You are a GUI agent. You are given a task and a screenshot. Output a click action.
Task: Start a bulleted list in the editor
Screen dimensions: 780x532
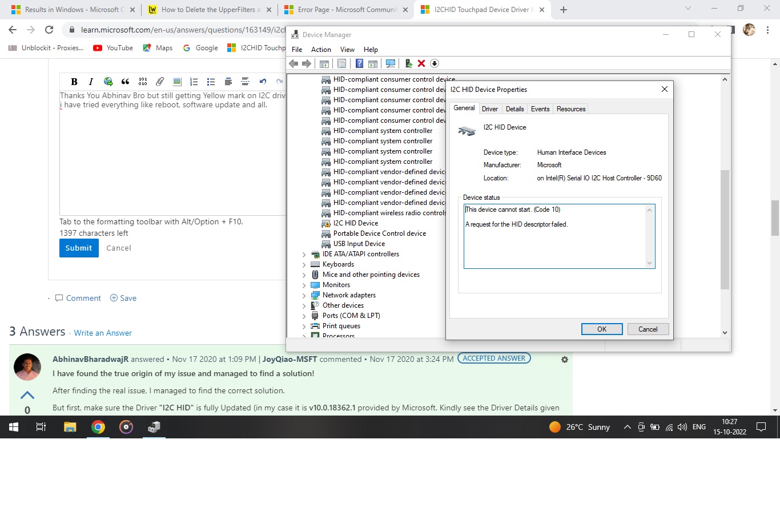(211, 82)
